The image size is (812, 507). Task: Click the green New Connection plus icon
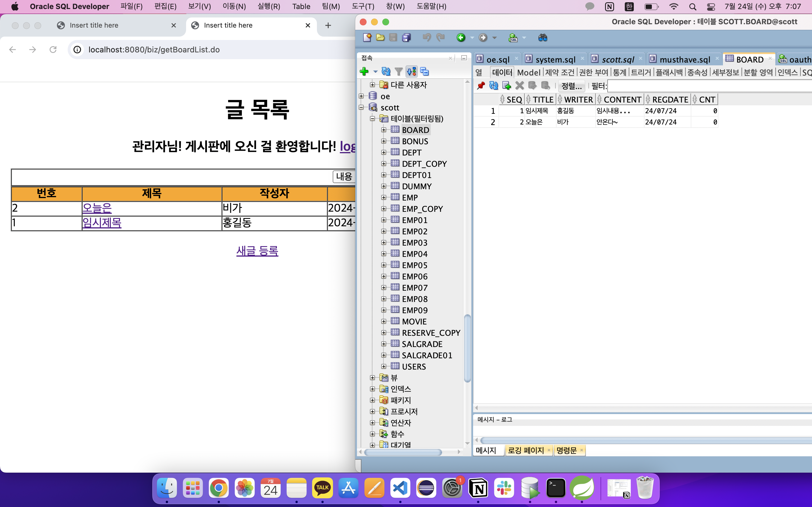pos(364,72)
